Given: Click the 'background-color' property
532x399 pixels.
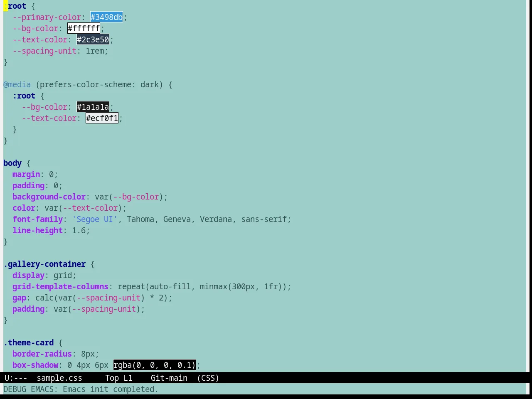Looking at the screenshot, I should pos(49,197).
